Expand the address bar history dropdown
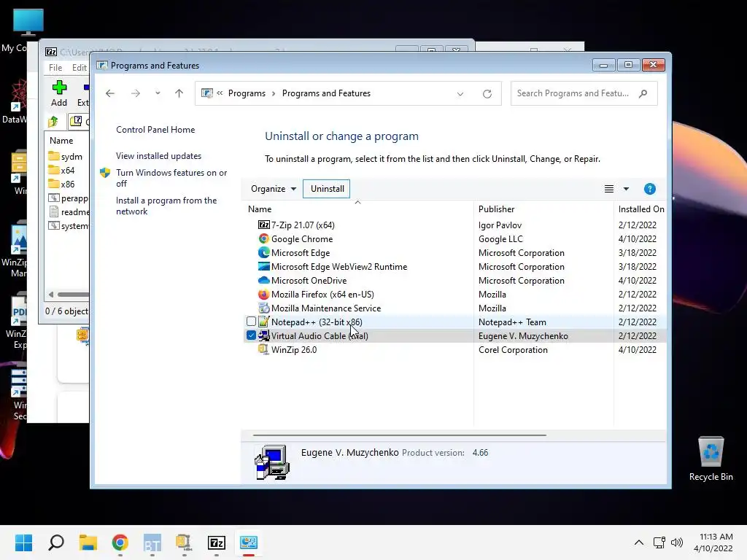 pyautogui.click(x=460, y=94)
